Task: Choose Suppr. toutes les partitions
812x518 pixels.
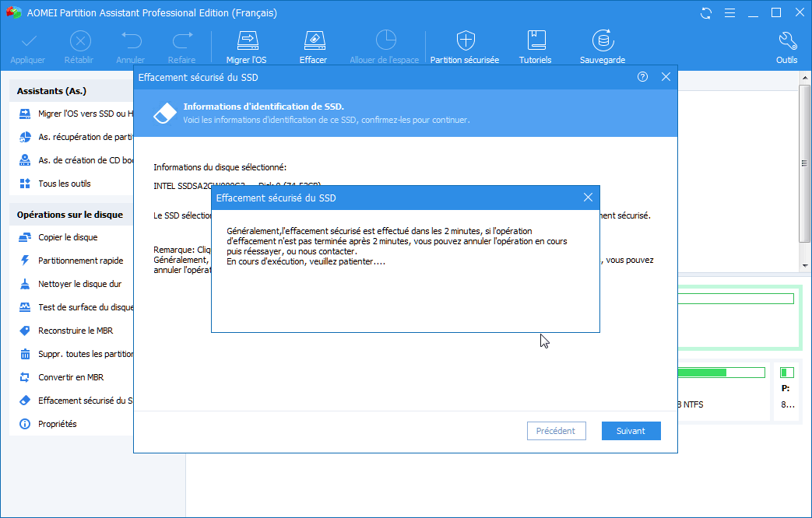Action: [x=76, y=354]
